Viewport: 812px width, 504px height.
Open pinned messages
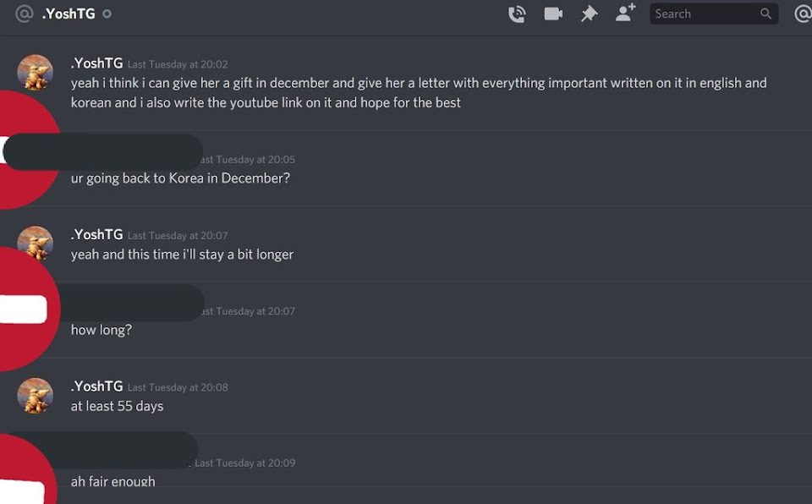click(x=589, y=14)
